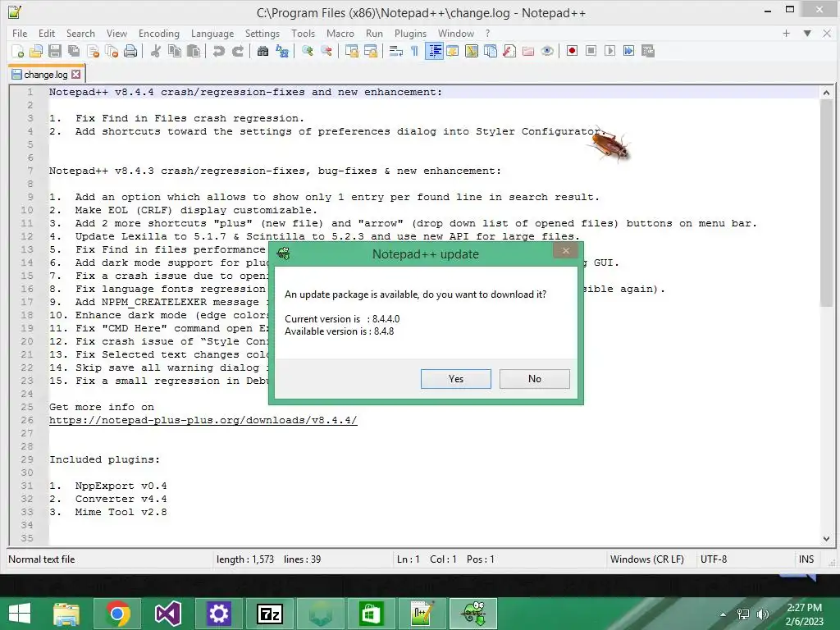Toggle synchronize vertical scrolling icon
The height and width of the screenshot is (630, 840).
(x=351, y=52)
